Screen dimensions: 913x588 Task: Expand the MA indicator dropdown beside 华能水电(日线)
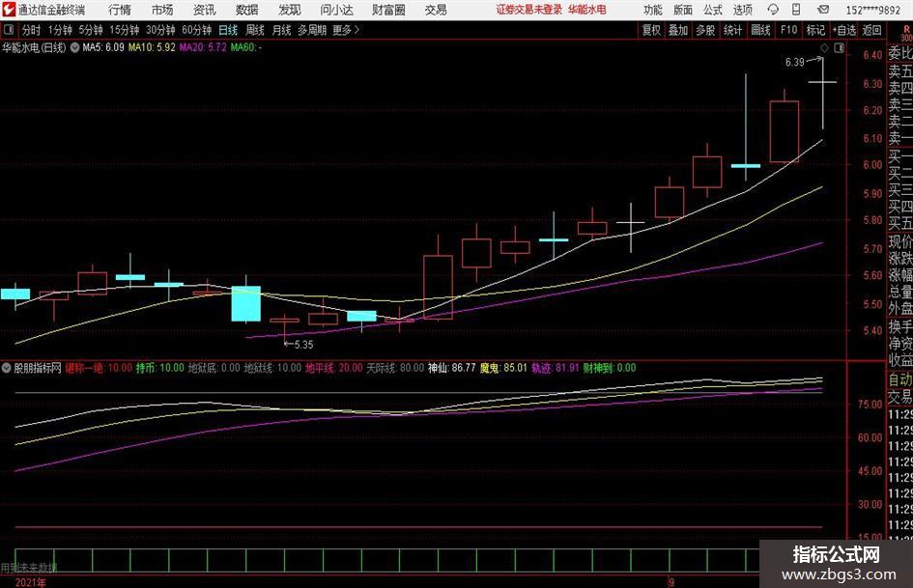74,47
